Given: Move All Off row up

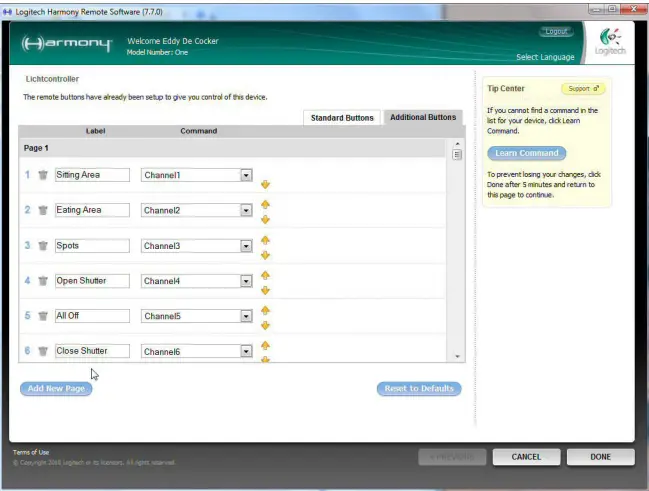Looking at the screenshot, I should [265, 310].
